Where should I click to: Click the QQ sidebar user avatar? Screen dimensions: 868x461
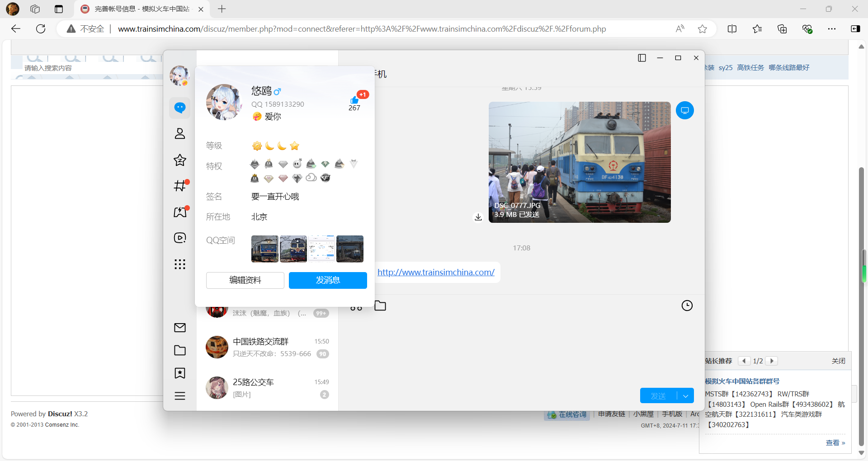(179, 75)
